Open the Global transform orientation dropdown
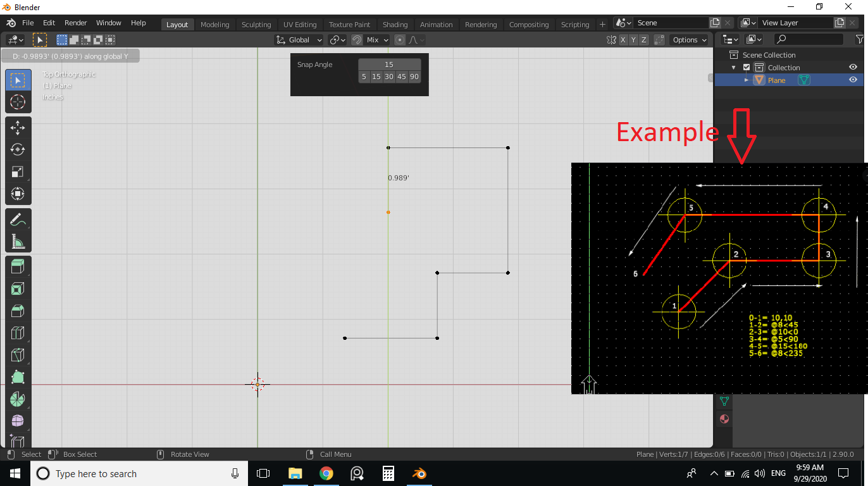 (299, 40)
